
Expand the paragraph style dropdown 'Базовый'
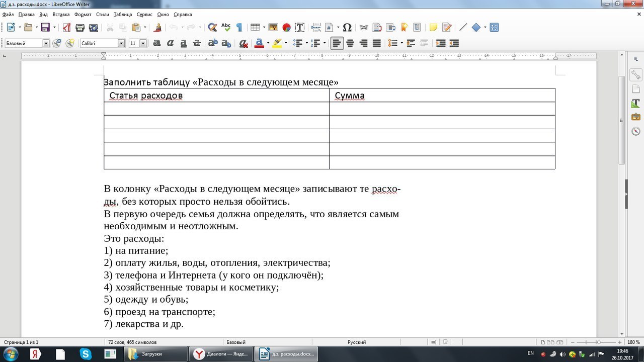46,44
